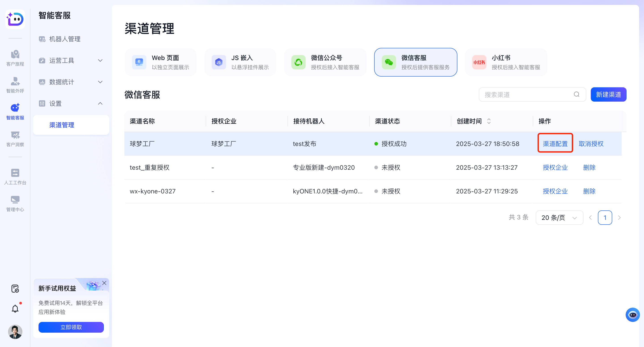
Task: Click the app logo at top left
Action: point(15,19)
